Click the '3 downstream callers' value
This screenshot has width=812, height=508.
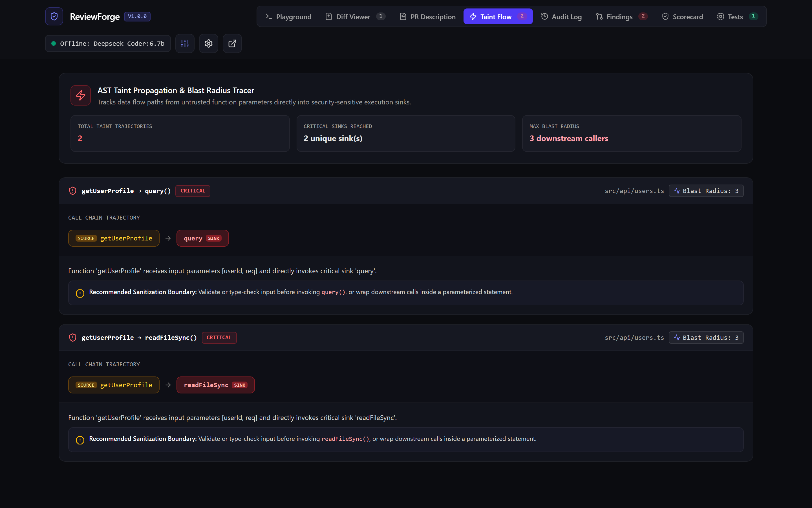(x=569, y=138)
